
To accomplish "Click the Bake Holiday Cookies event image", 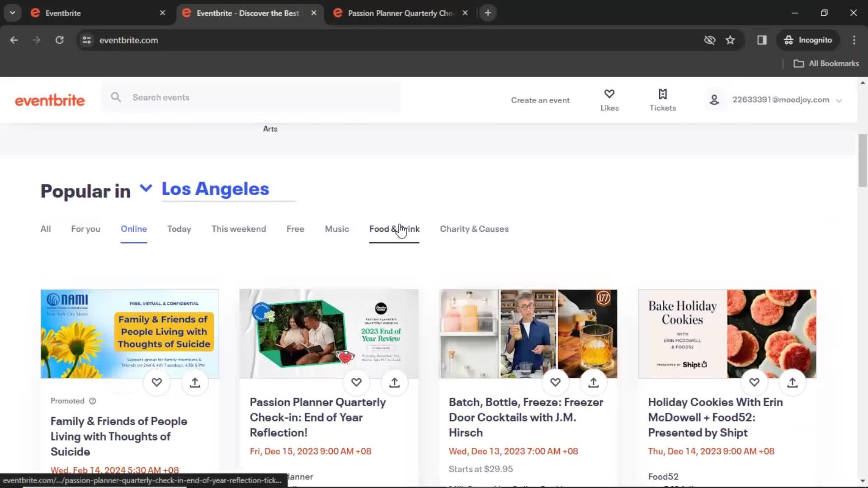I will (x=727, y=334).
